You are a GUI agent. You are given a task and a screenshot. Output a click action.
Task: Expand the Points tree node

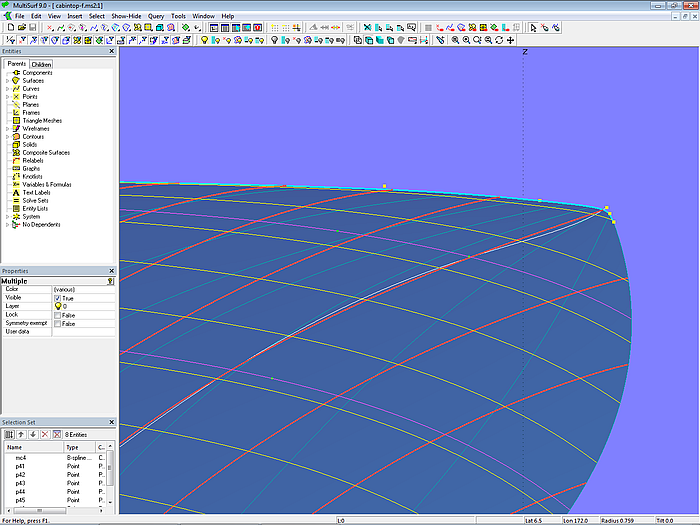[7, 96]
